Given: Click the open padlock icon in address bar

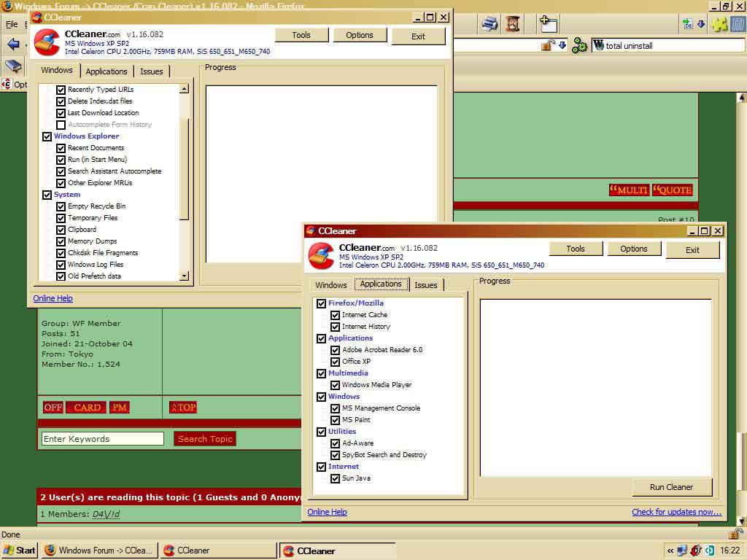Looking at the screenshot, I should click(548, 45).
